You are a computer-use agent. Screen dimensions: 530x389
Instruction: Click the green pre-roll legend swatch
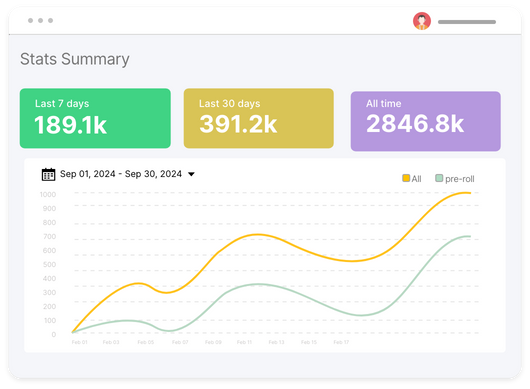click(439, 178)
